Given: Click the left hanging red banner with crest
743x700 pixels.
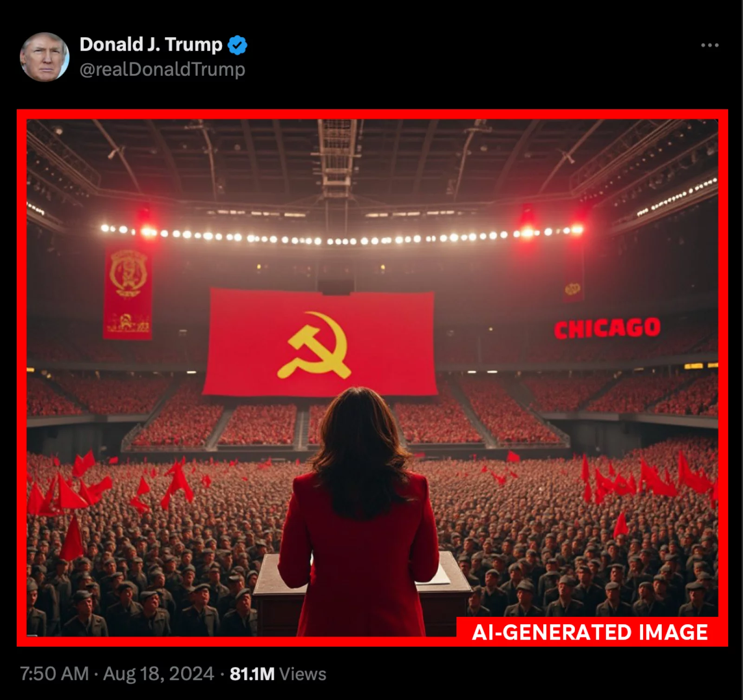Looking at the screenshot, I should click(127, 294).
